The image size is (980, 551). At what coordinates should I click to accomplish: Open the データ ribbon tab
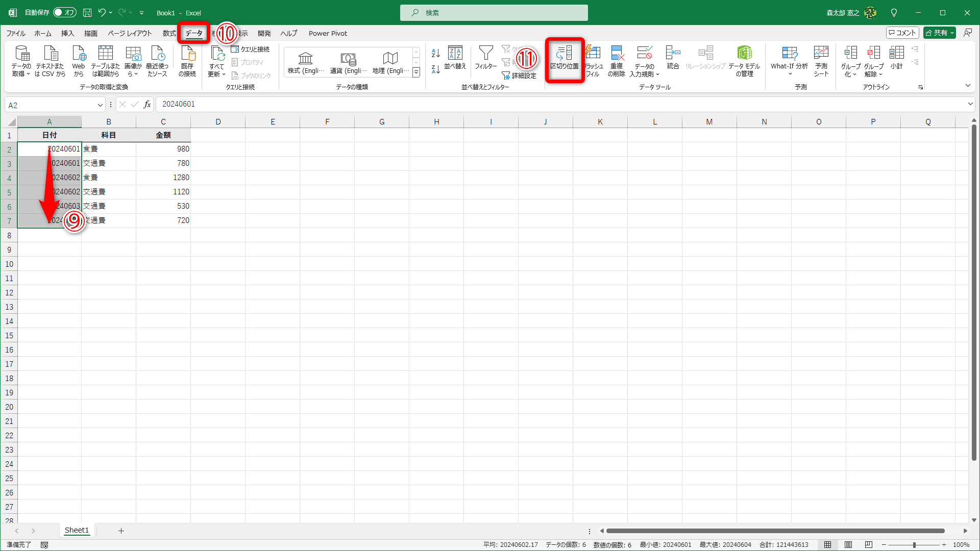point(193,33)
